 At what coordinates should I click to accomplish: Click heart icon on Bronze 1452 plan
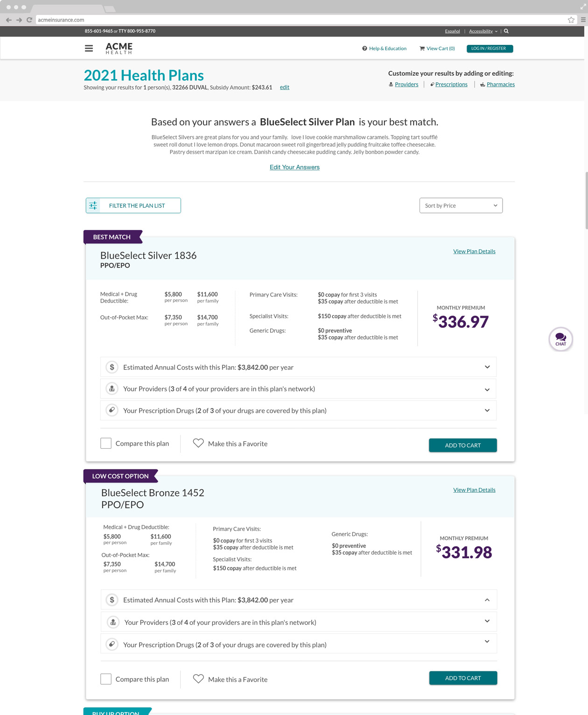(198, 679)
